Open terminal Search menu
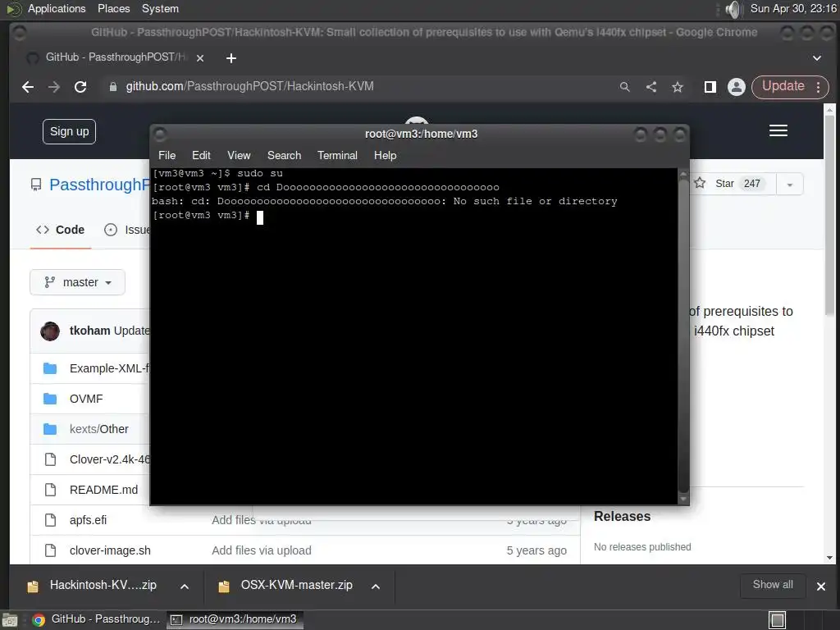This screenshot has height=630, width=840. 284,155
